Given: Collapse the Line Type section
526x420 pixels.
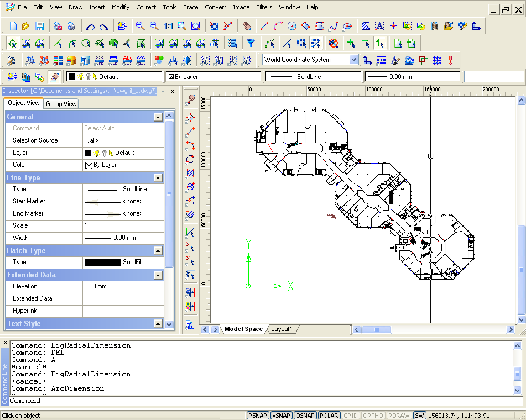Looking at the screenshot, I should tap(158, 178).
